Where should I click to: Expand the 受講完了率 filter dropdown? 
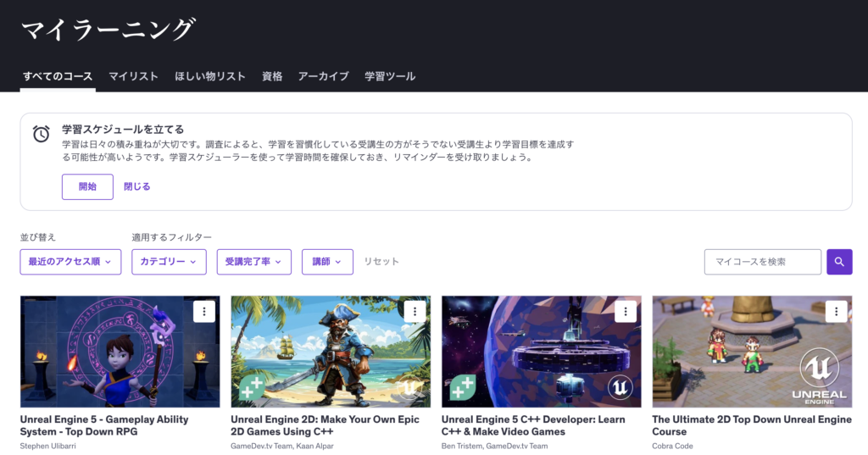click(x=254, y=262)
